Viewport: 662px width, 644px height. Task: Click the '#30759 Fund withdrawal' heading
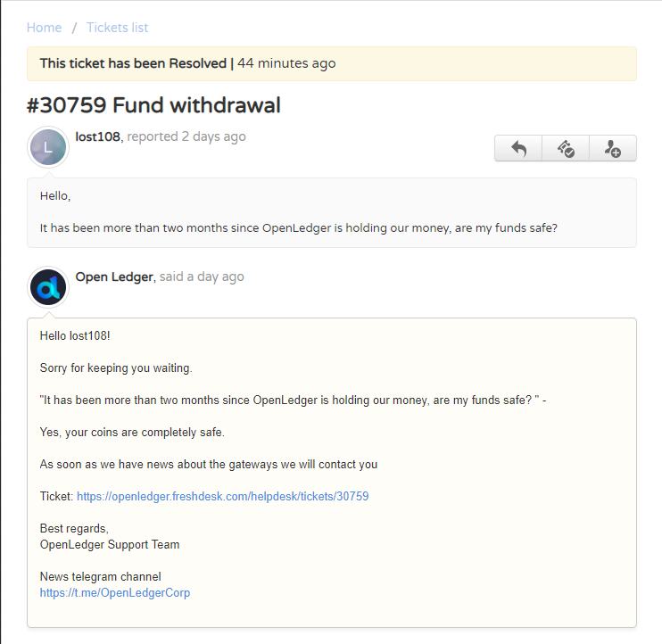coord(153,105)
